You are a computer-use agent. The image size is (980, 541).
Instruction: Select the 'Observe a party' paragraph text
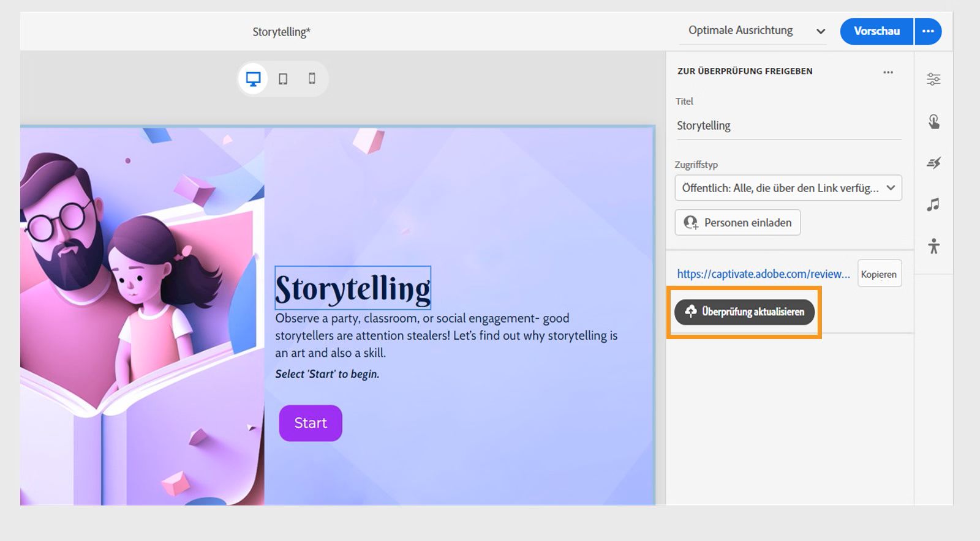pos(447,335)
